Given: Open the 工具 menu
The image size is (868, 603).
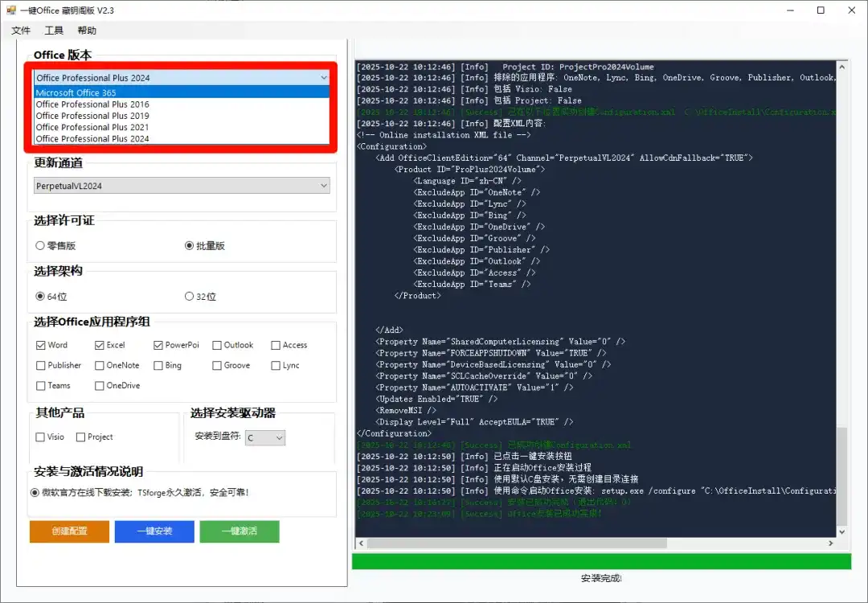Looking at the screenshot, I should point(53,30).
